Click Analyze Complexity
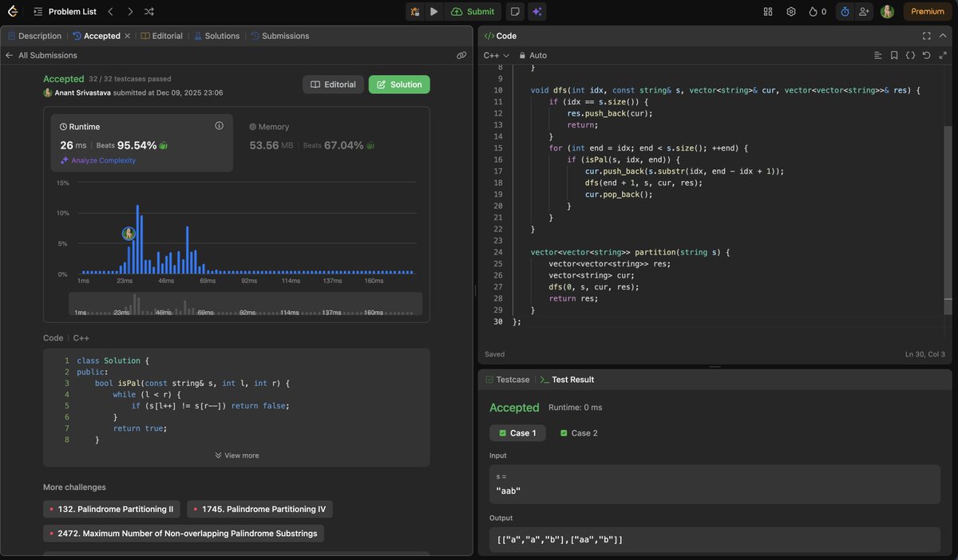 click(98, 160)
